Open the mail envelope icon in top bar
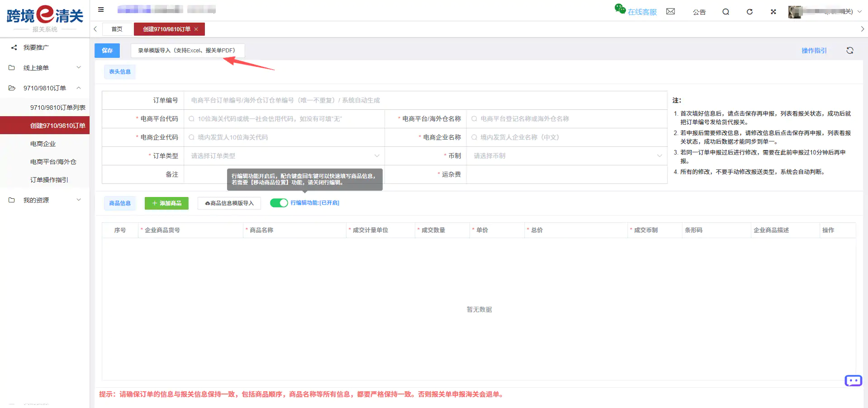The image size is (868, 408). pos(670,11)
